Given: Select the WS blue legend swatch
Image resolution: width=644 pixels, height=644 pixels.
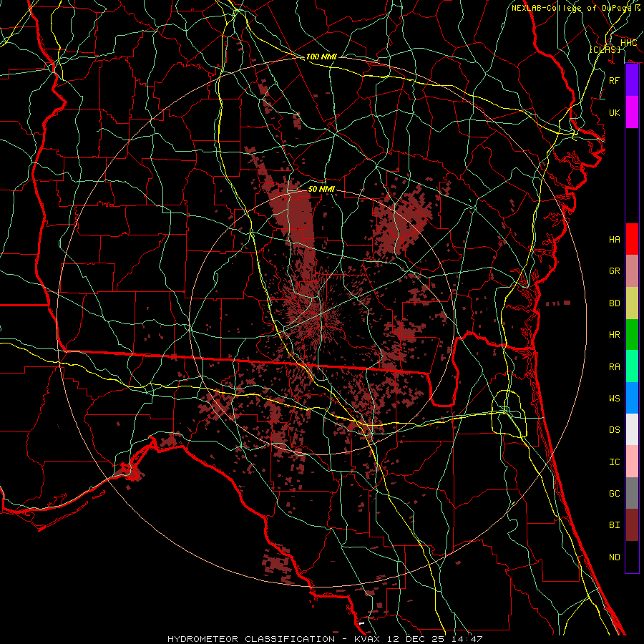Looking at the screenshot, I should point(632,398).
